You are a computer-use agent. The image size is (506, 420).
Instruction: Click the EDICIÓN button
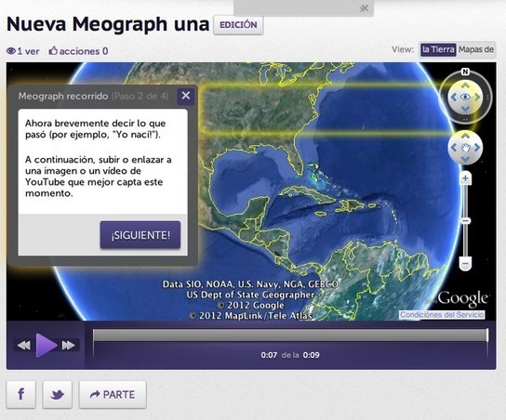click(238, 25)
